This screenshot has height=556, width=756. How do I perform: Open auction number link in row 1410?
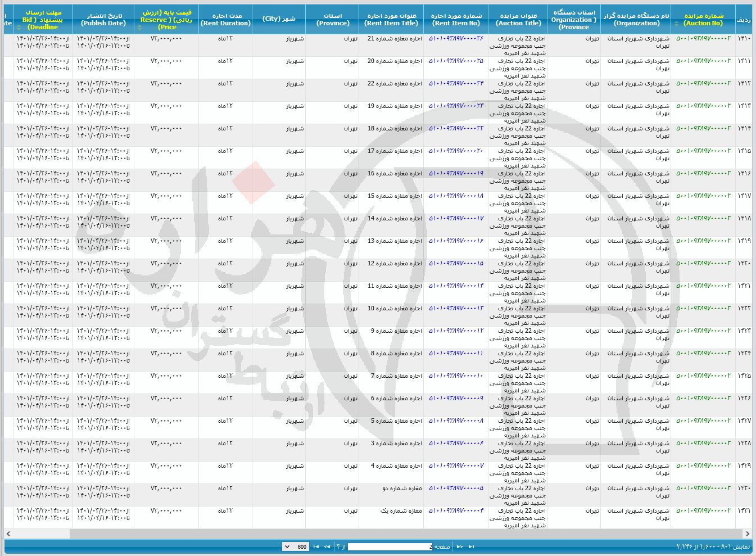703,39
